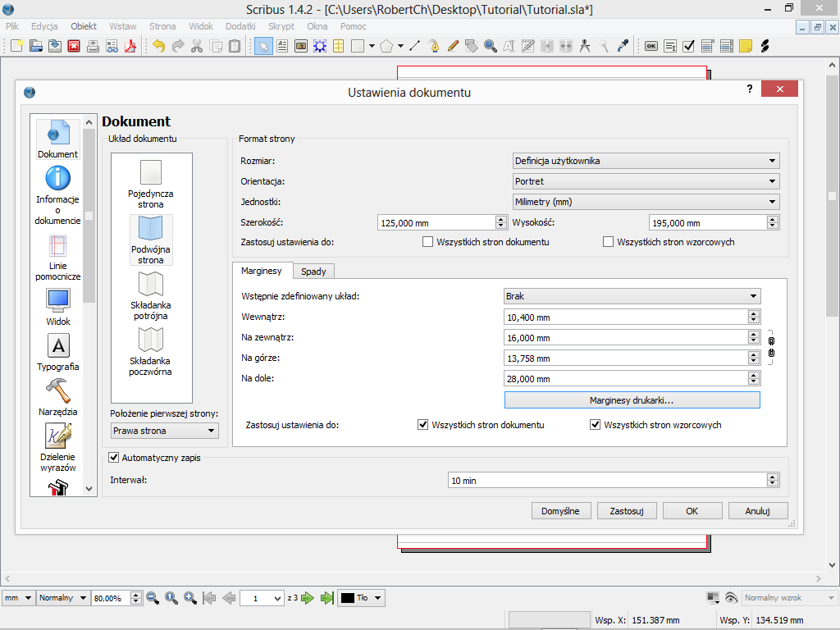Switch to the Spady tab

click(313, 272)
